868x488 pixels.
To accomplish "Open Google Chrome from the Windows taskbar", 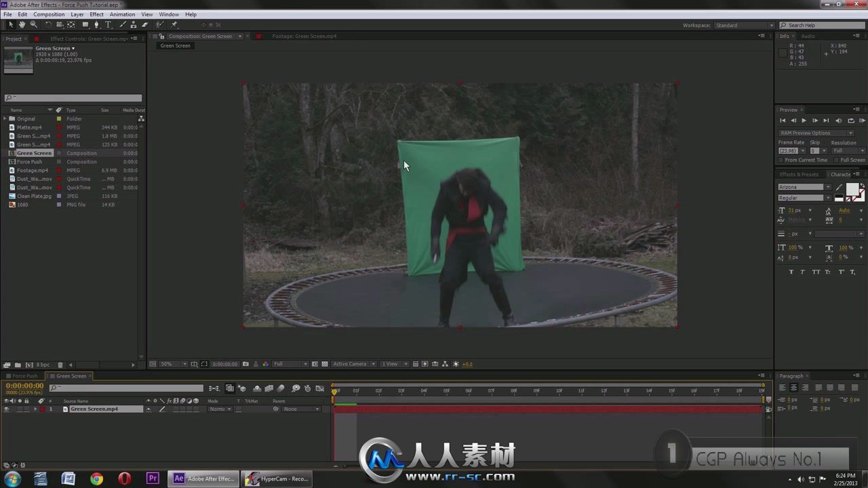I will 96,479.
